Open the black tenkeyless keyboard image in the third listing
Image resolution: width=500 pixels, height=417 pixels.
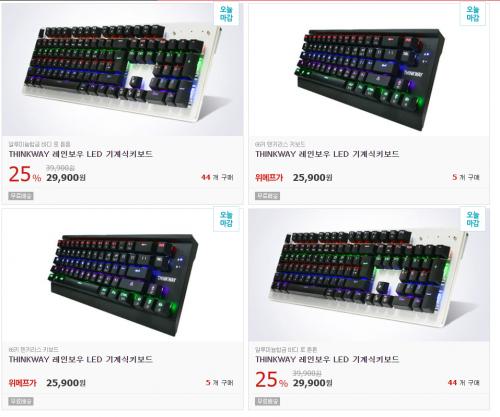122,275
